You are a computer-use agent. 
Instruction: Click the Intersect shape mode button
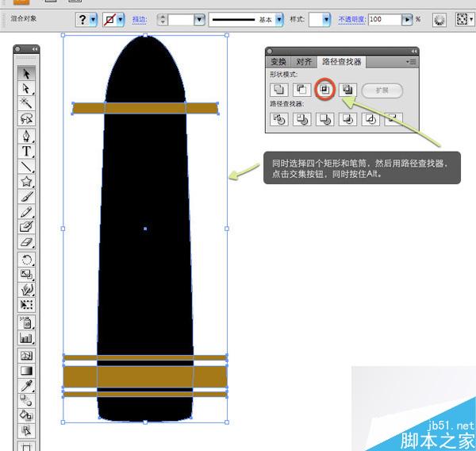coord(324,90)
